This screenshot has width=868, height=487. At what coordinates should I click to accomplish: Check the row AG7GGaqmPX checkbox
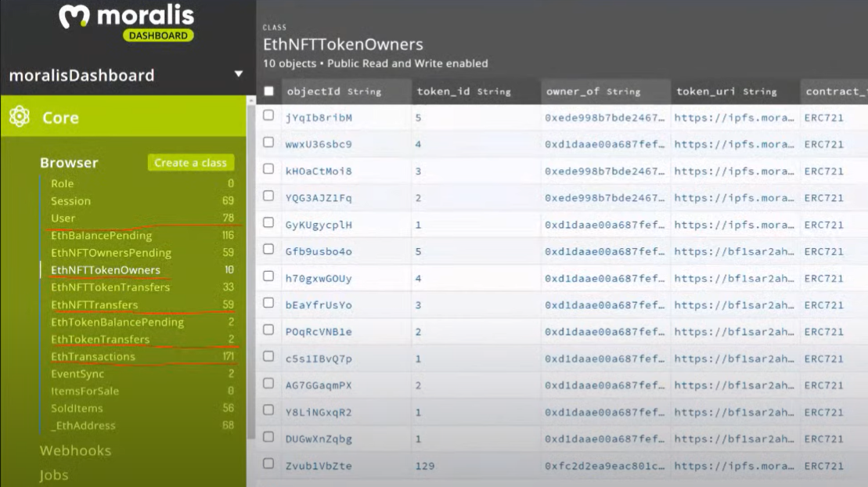[x=268, y=384]
